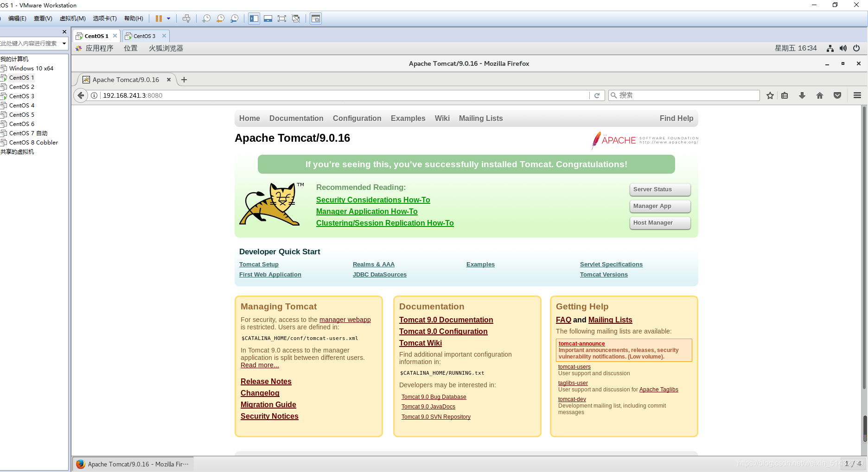Click the Host Manager button
This screenshot has height=472, width=868.
[x=660, y=223]
